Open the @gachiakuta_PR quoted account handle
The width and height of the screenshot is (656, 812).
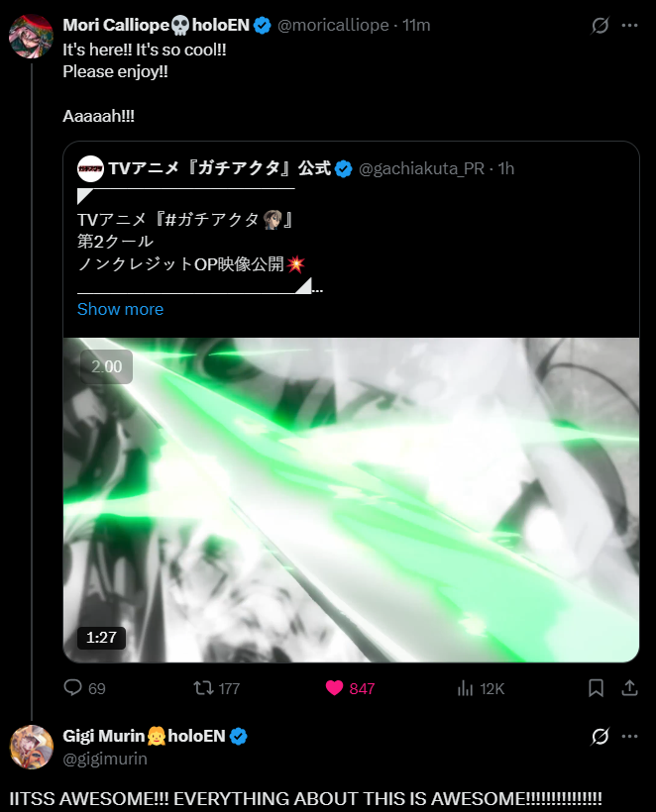point(421,168)
